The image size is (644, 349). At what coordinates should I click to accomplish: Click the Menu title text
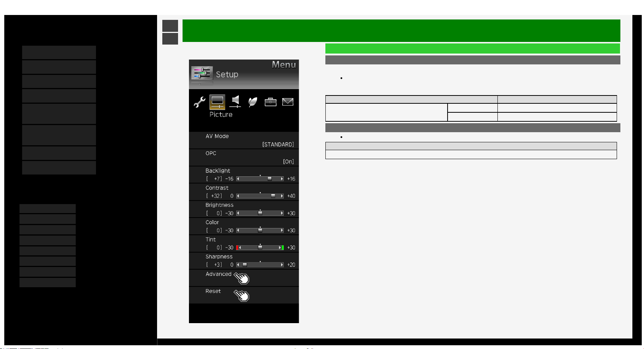point(284,65)
